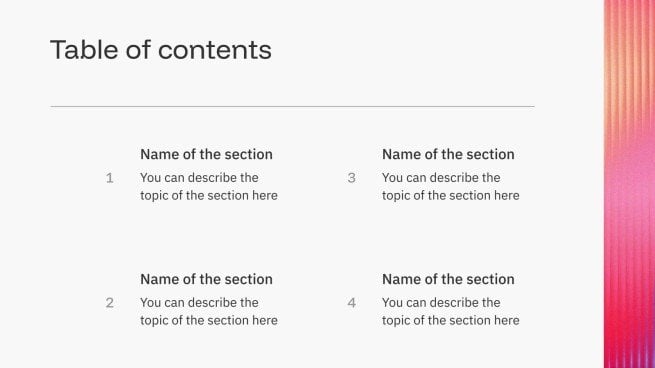Select the section number 4
The height and width of the screenshot is (368, 655).
(x=352, y=303)
